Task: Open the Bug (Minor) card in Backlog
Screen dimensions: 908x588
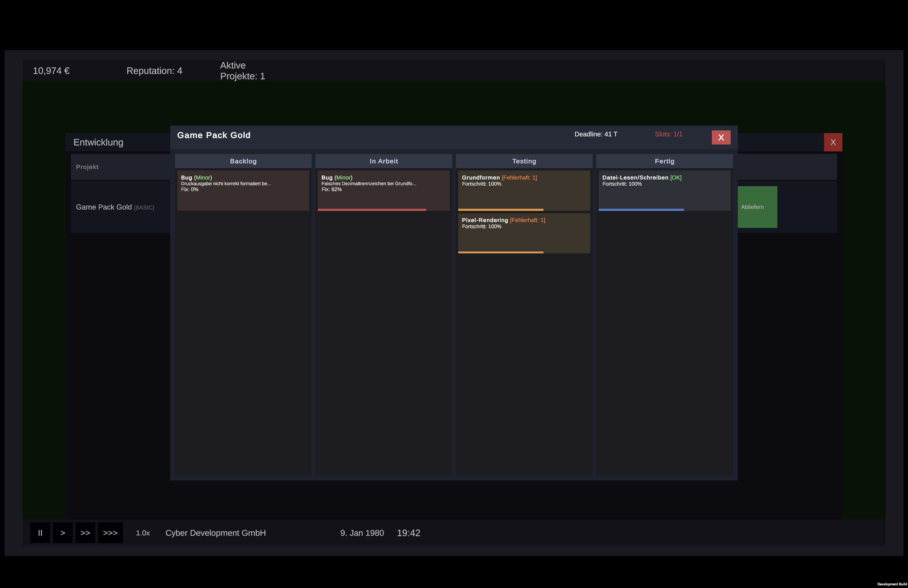Action: click(243, 190)
